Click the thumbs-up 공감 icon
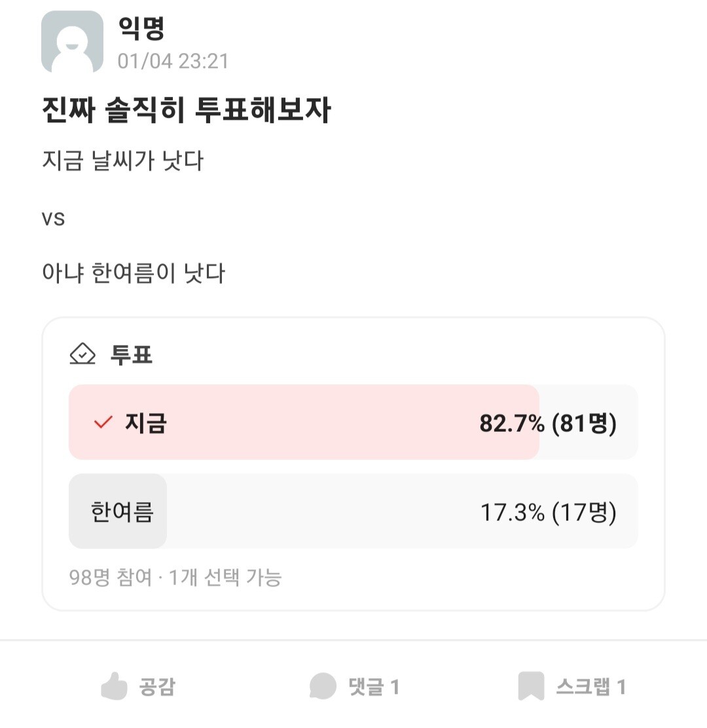 tap(114, 686)
